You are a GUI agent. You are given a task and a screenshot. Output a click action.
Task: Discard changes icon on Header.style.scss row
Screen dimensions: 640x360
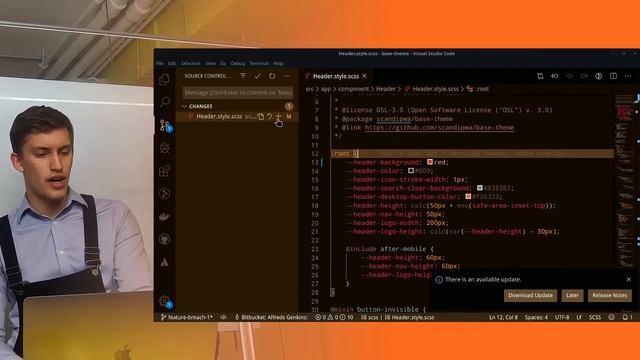click(x=269, y=117)
